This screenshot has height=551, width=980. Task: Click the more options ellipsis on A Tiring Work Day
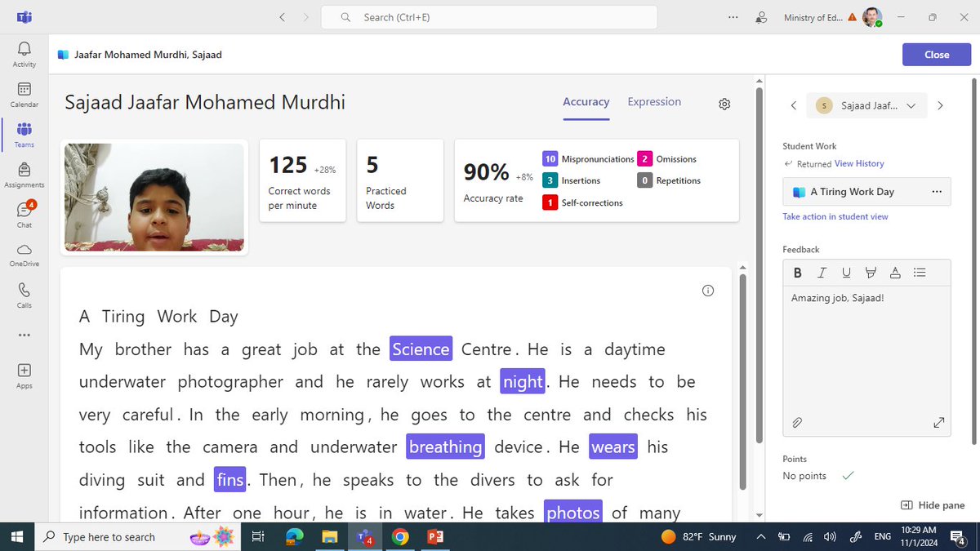point(936,191)
